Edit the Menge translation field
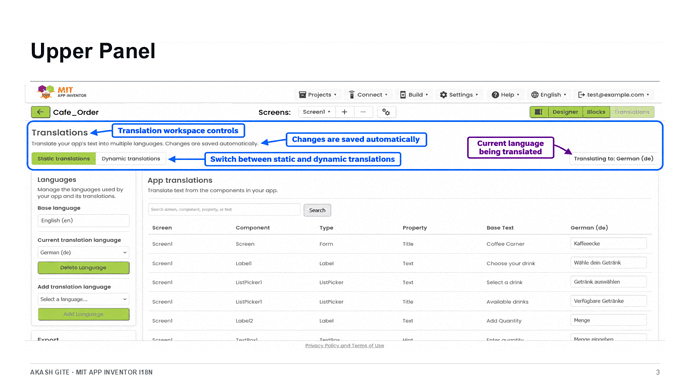690x388 pixels. (609, 321)
